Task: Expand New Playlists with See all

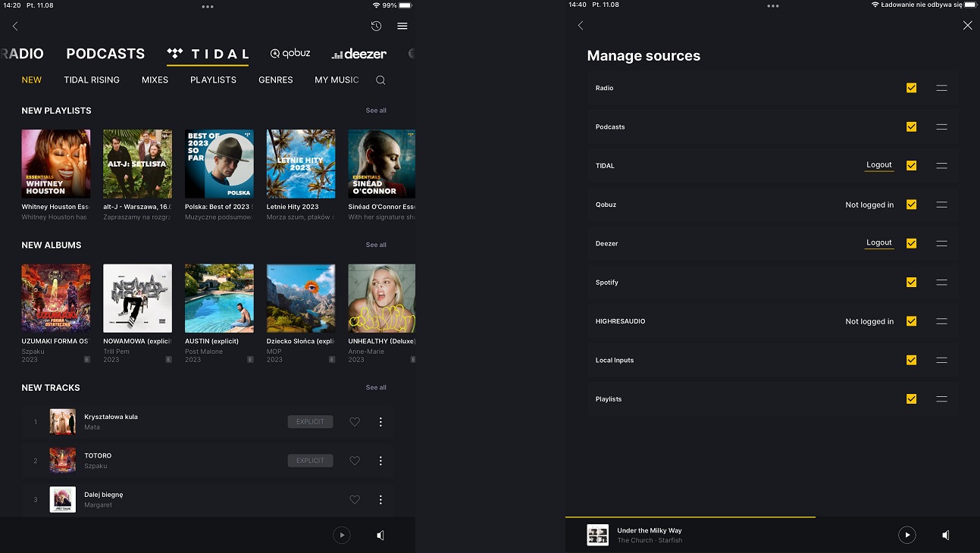Action: (x=376, y=111)
